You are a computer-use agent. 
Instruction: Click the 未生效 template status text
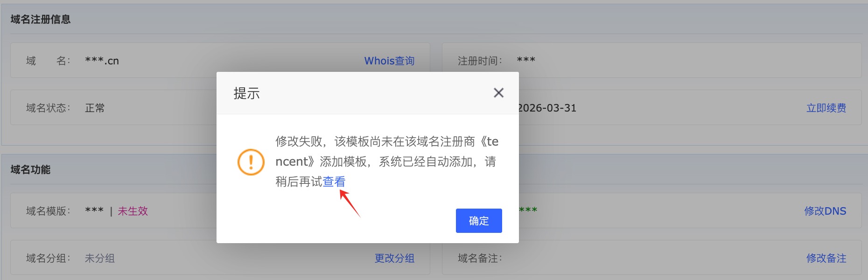pyautogui.click(x=133, y=211)
